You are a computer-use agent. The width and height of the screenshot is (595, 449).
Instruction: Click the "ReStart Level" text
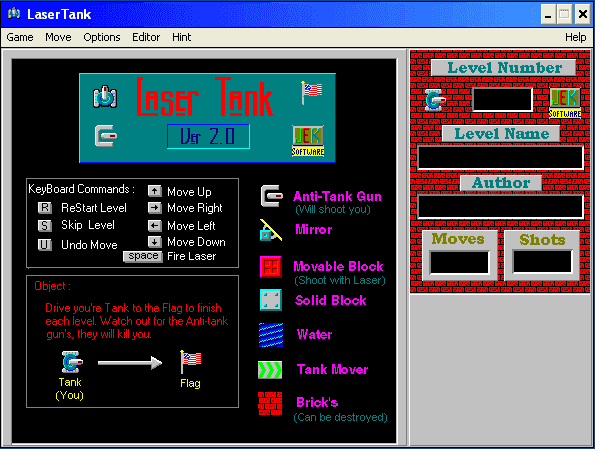[94, 208]
